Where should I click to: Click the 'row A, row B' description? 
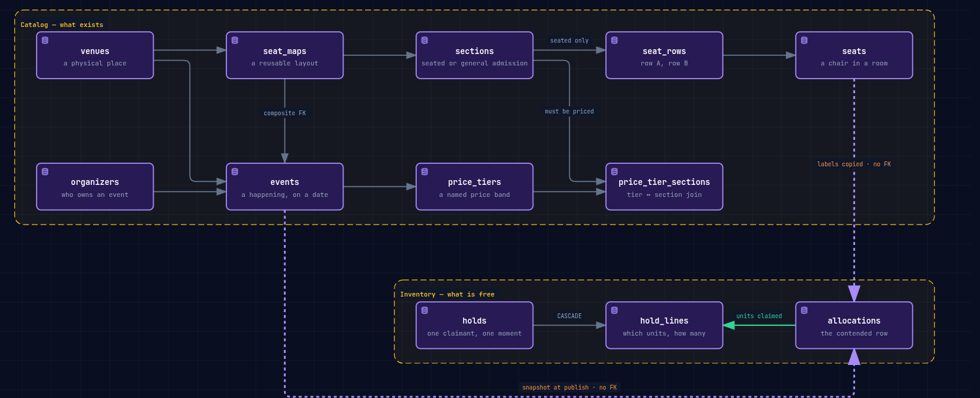tap(664, 64)
